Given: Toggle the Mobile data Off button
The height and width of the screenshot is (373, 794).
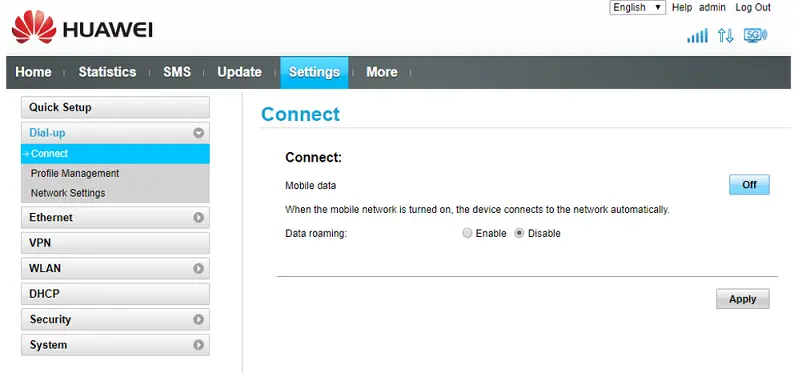Looking at the screenshot, I should pyautogui.click(x=749, y=185).
